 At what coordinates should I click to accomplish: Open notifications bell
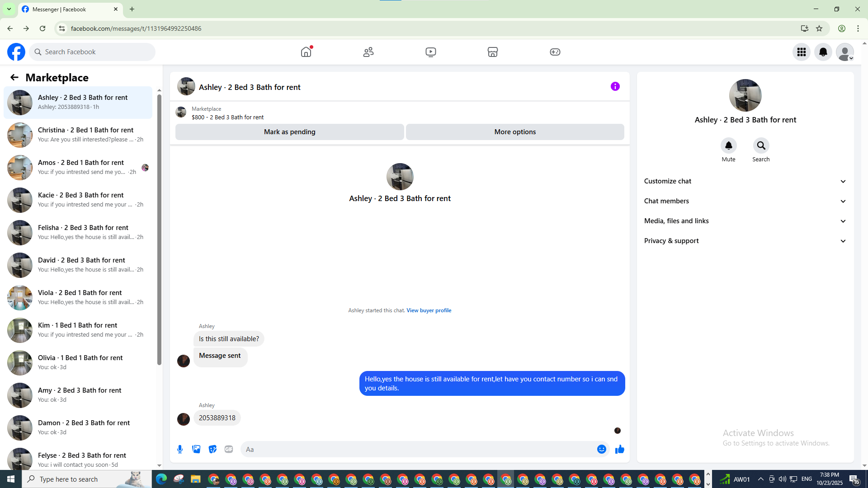[x=823, y=52]
